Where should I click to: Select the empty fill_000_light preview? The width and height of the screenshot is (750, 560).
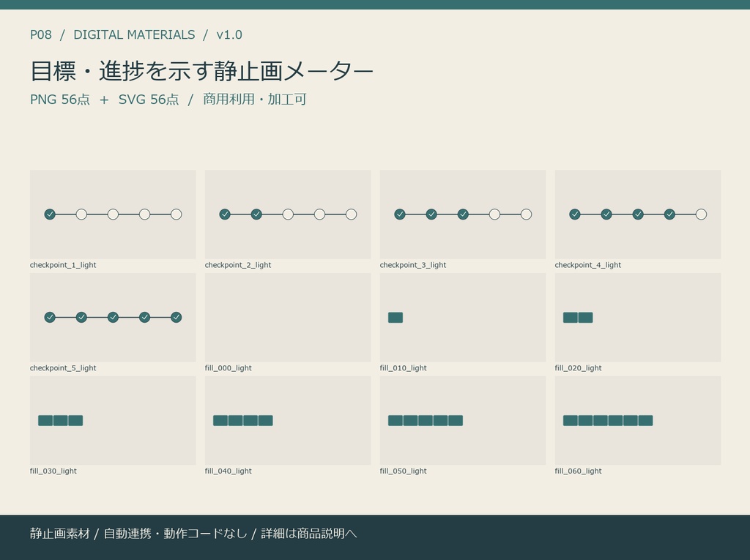pyautogui.click(x=288, y=318)
